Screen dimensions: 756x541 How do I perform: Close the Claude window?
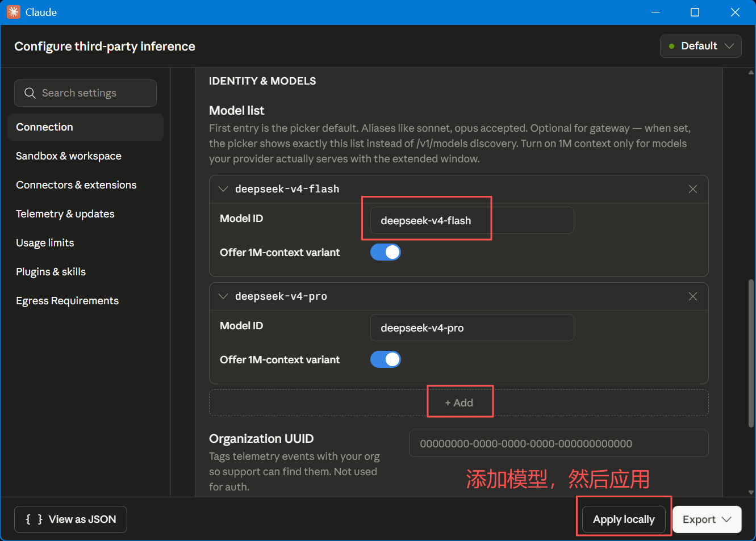[735, 12]
